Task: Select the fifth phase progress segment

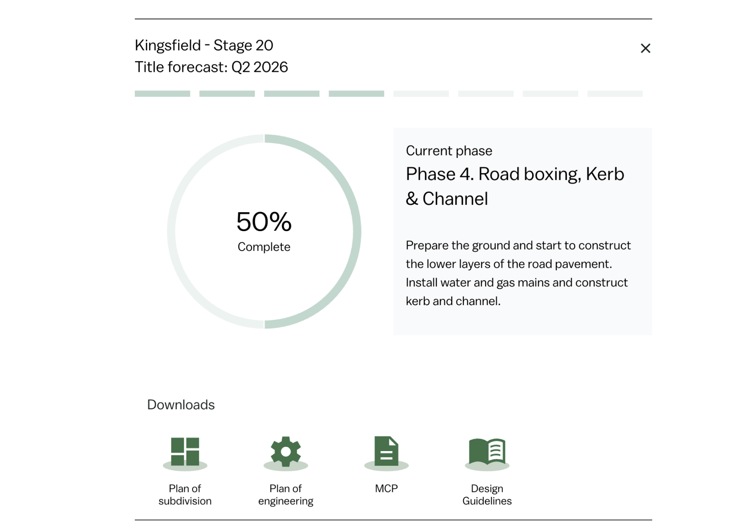Action: pyautogui.click(x=421, y=93)
